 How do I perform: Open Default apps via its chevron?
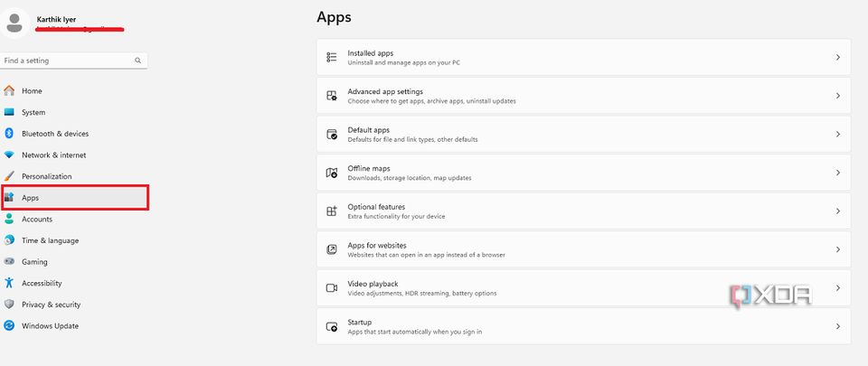click(838, 134)
